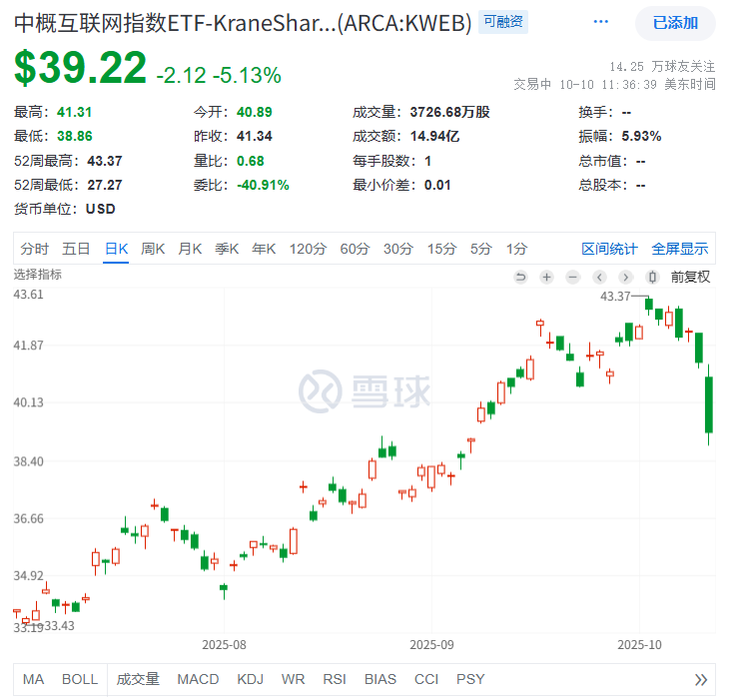Click 昨收 41.34 value

255,137
